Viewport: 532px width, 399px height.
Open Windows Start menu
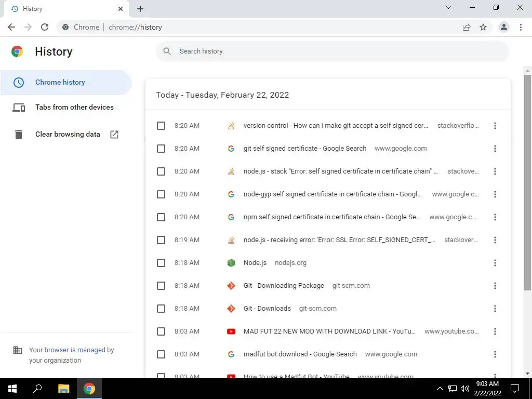point(12,389)
